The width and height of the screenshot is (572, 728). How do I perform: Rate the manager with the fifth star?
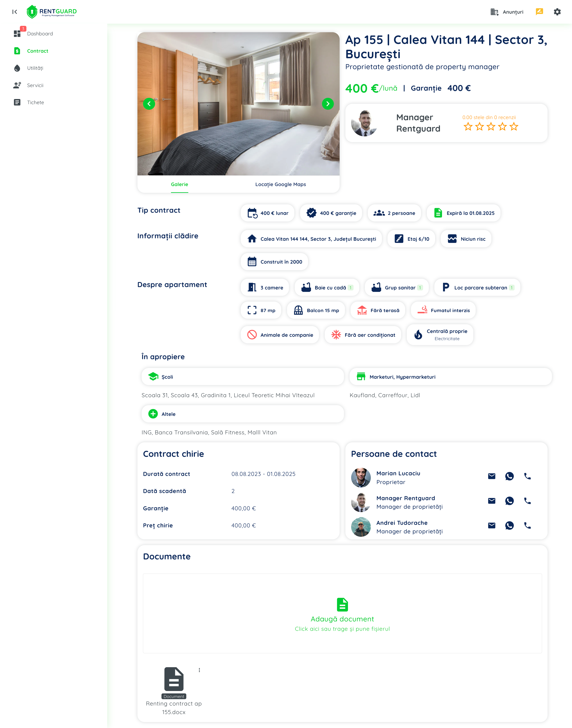(x=514, y=127)
